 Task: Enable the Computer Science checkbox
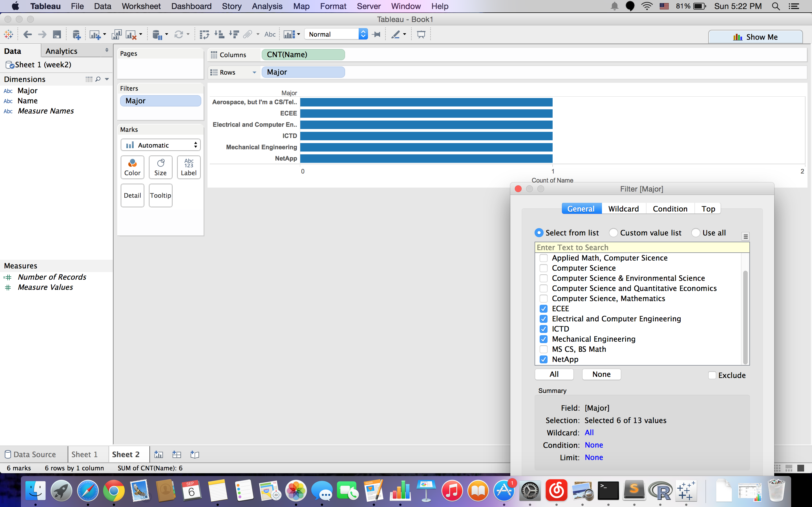tap(544, 268)
